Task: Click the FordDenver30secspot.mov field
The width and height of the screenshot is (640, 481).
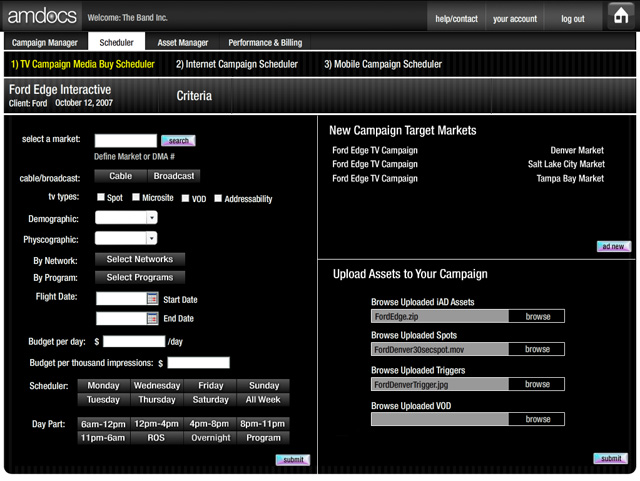Action: point(440,349)
